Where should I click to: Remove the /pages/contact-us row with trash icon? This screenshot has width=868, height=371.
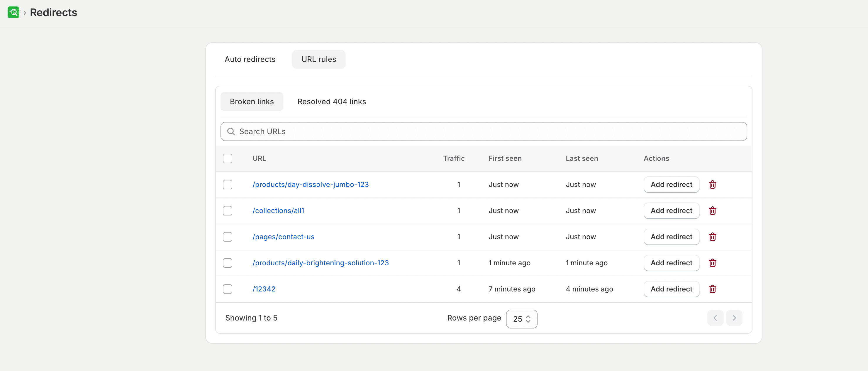[x=712, y=237]
